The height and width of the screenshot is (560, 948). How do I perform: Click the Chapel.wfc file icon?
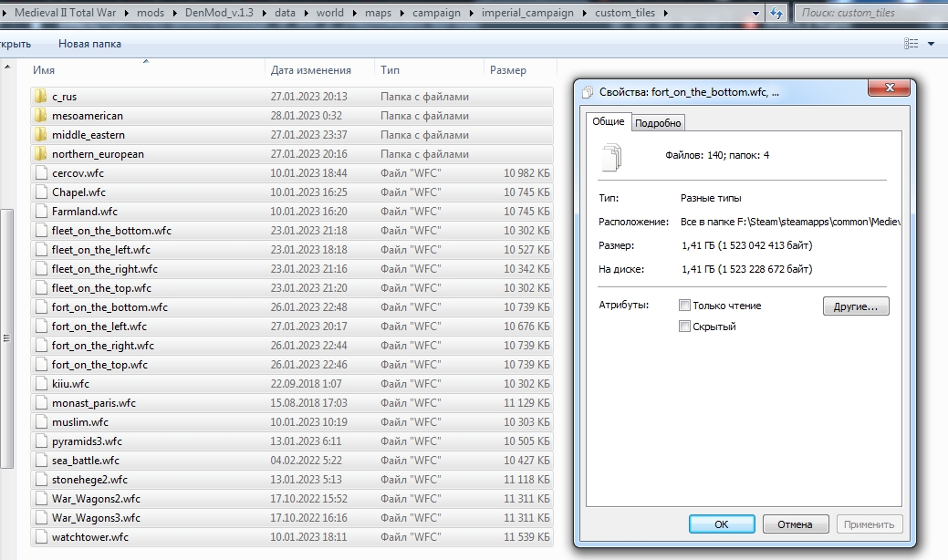pos(41,192)
